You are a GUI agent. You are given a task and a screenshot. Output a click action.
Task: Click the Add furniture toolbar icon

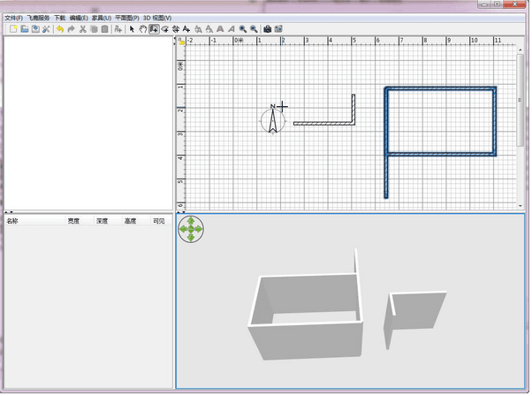[x=118, y=29]
